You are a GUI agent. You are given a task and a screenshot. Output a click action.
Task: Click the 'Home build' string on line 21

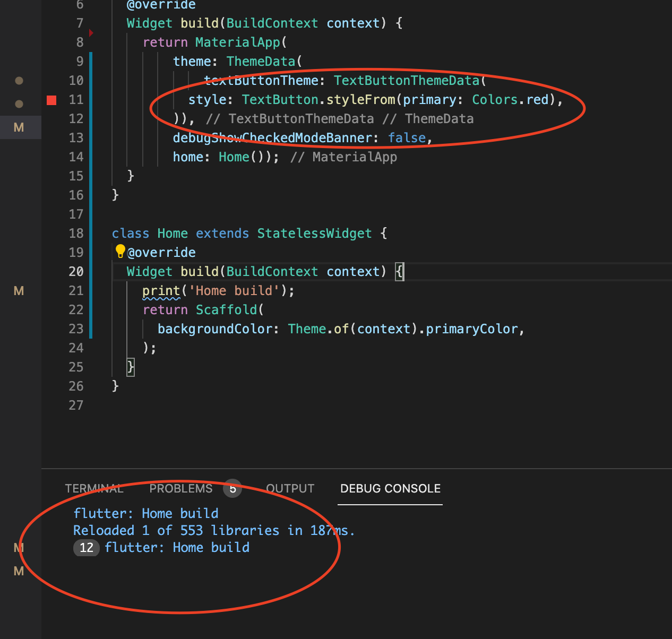coord(234,291)
